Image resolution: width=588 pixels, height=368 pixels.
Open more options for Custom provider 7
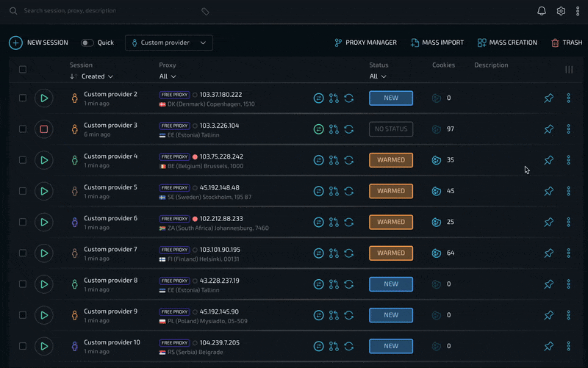[568, 253]
